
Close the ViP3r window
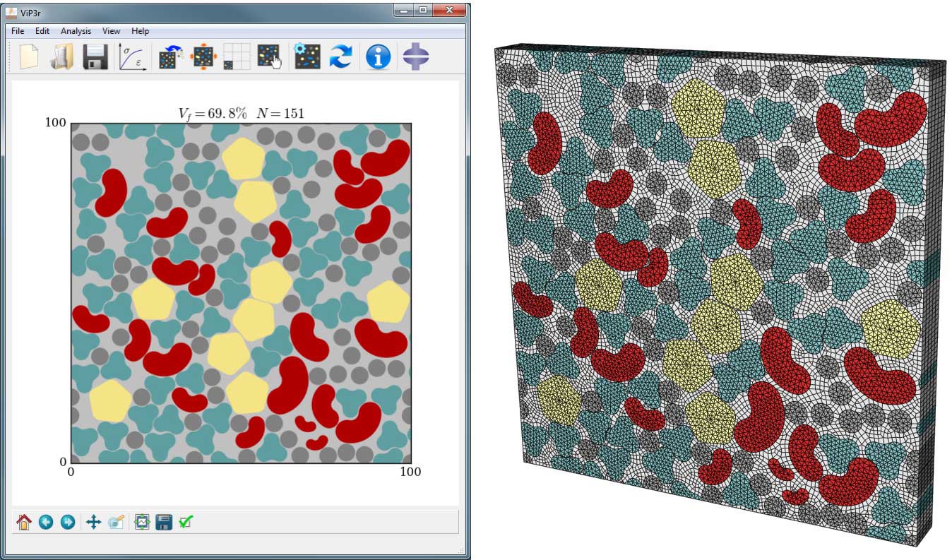click(x=448, y=11)
